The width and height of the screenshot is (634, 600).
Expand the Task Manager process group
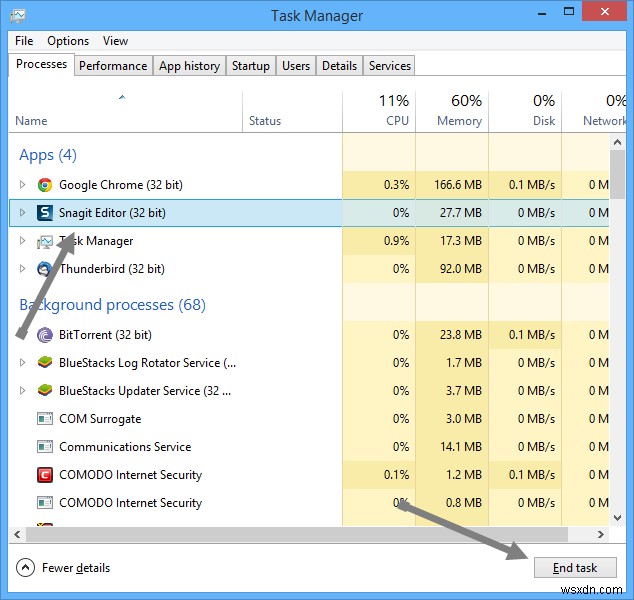[22, 241]
